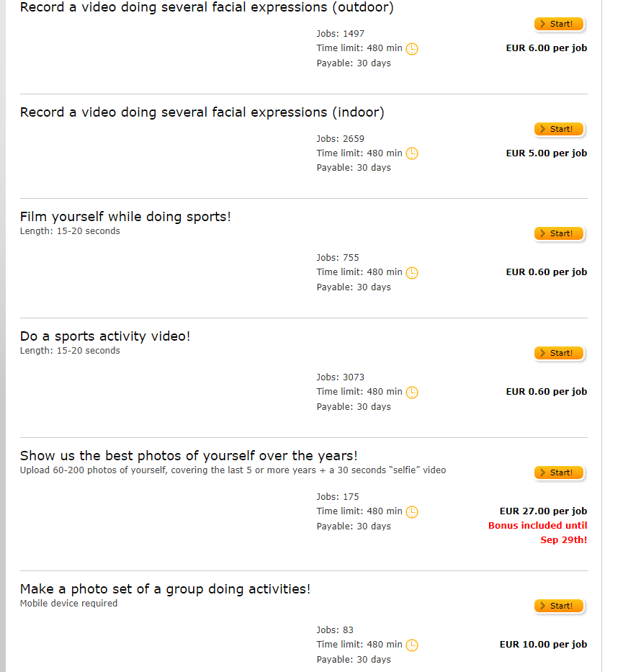Click the clock icon for the indoor facial expressions job
The height and width of the screenshot is (672, 623).
pyautogui.click(x=412, y=153)
